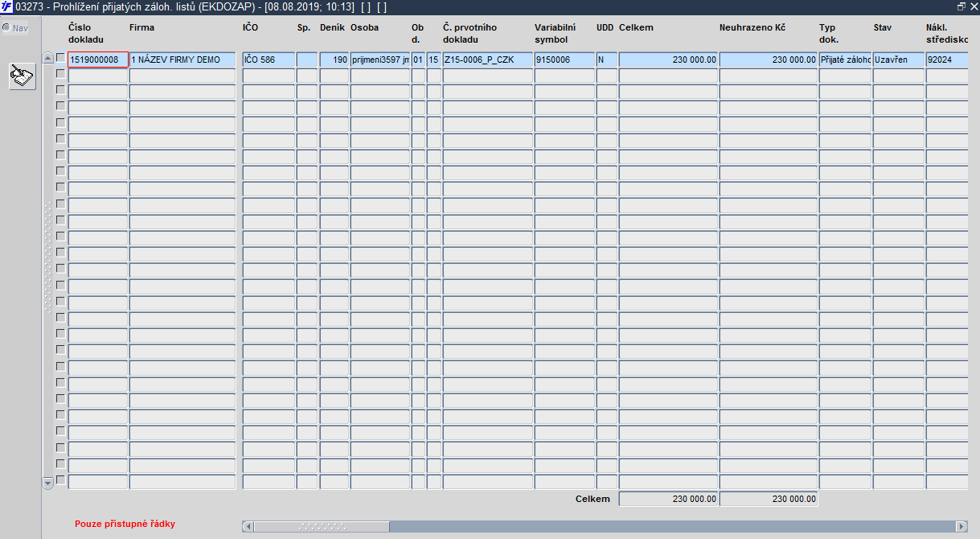The image size is (980, 539).
Task: Click the left arrow of the horizontal scrollbar
Action: click(x=248, y=526)
